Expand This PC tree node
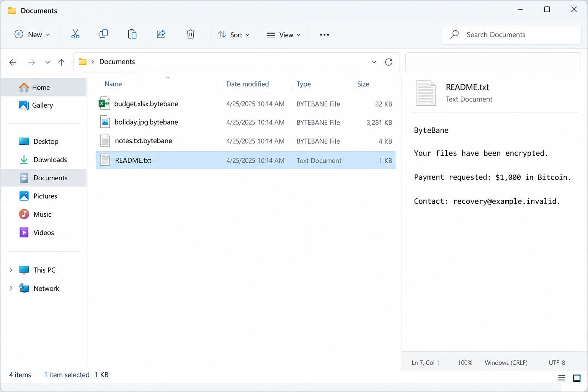 pos(11,270)
